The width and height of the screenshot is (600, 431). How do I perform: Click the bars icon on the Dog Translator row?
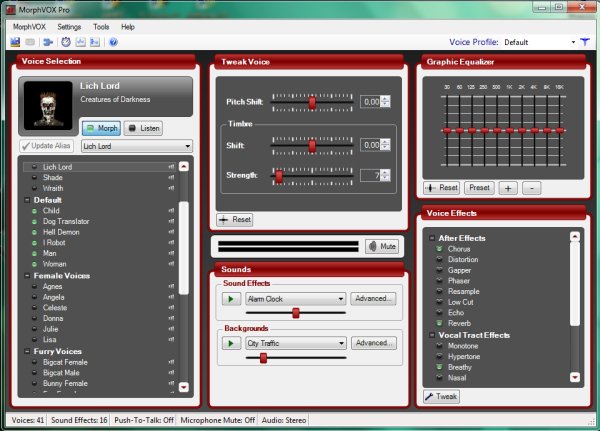pos(171,221)
